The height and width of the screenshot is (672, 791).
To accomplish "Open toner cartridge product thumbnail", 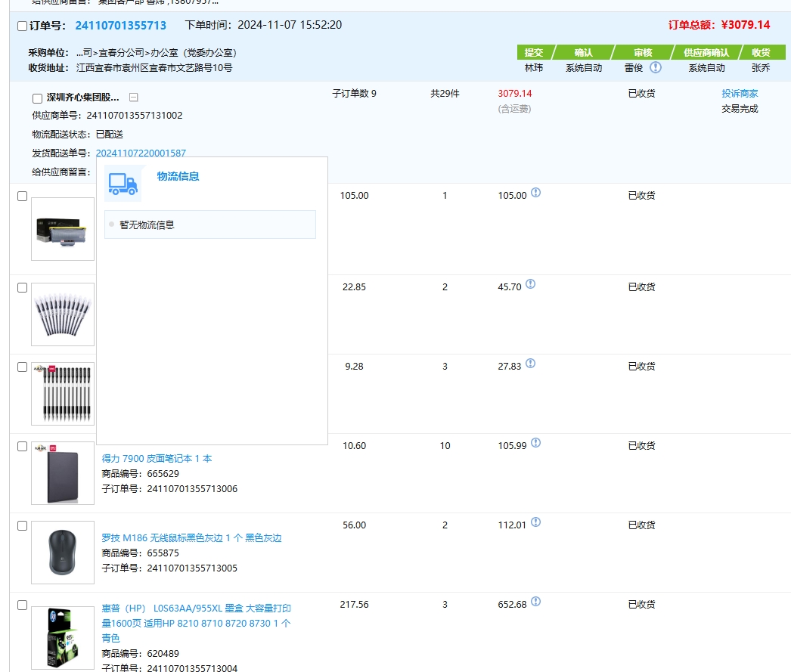I will coord(63,229).
